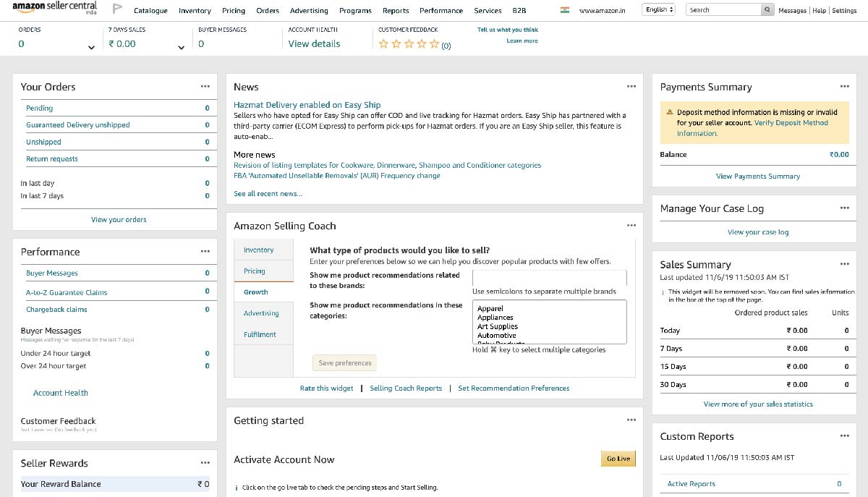Screen dimensions: 868x497
Task: Click the flag icon beside the Seller Central logo
Action: pos(117,9)
